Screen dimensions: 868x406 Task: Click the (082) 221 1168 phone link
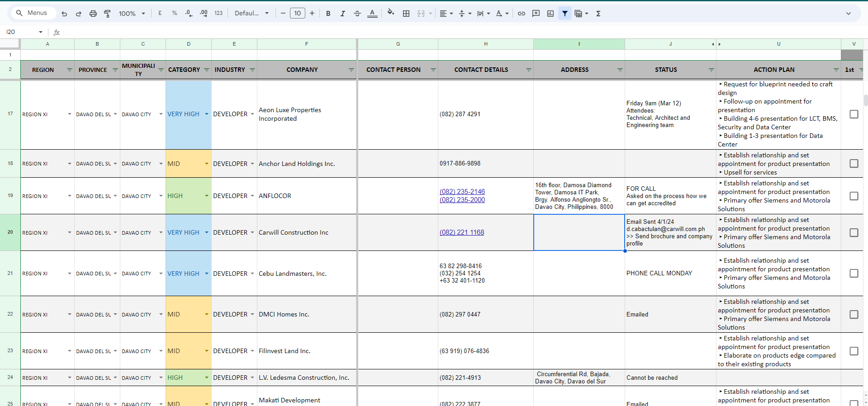click(461, 232)
